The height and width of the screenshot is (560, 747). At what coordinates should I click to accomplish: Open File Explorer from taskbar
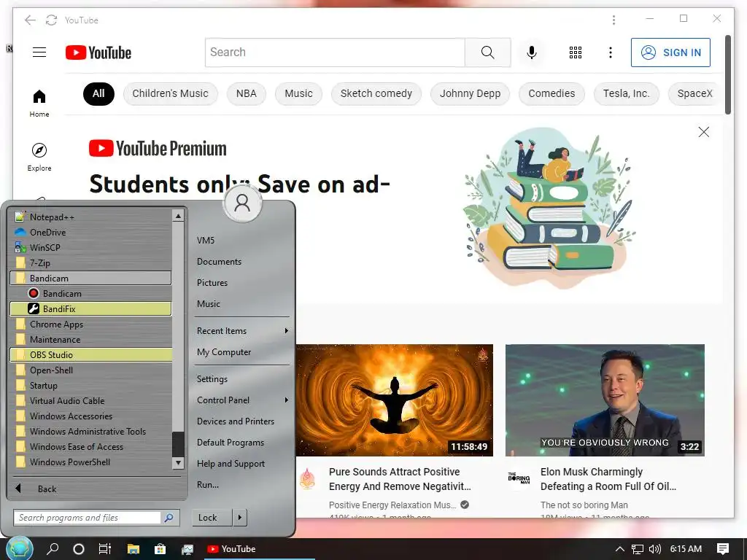(x=133, y=549)
